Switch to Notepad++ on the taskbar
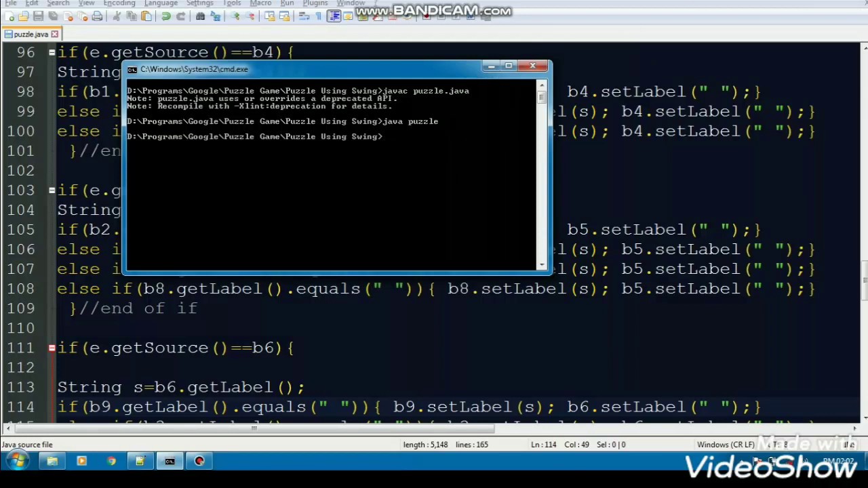This screenshot has height=488, width=868. (x=140, y=462)
